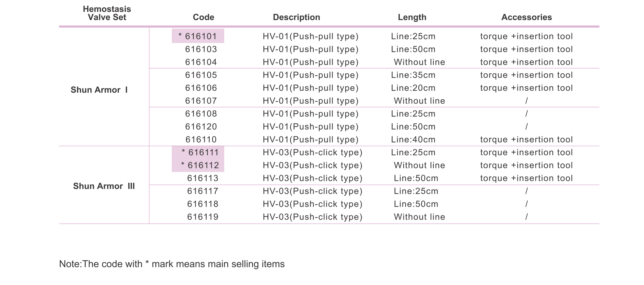Click the note about main selling items
The height and width of the screenshot is (285, 644).
point(172,264)
